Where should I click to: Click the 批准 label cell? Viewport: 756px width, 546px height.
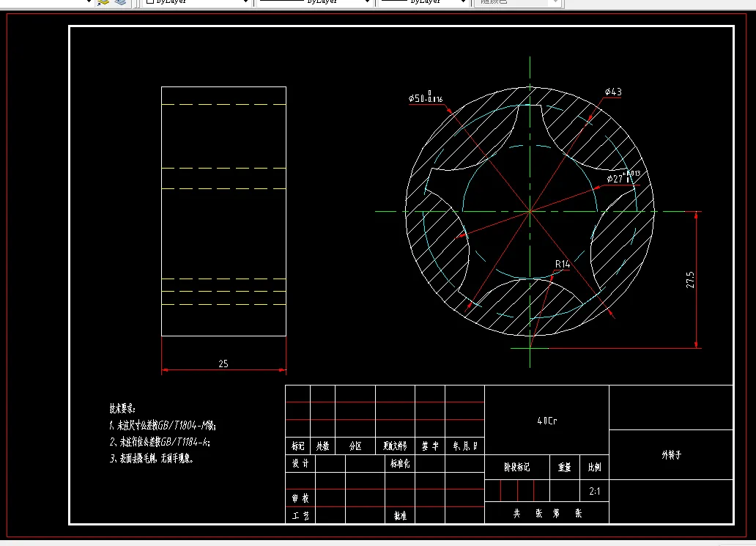[x=400, y=516]
